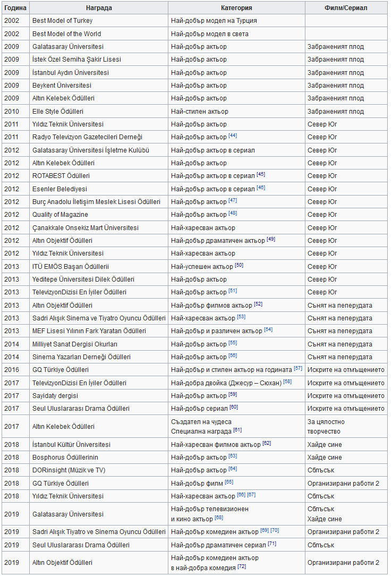This screenshot has height=576, width=392.
Task: Click the Категория column header
Action: pos(236,8)
